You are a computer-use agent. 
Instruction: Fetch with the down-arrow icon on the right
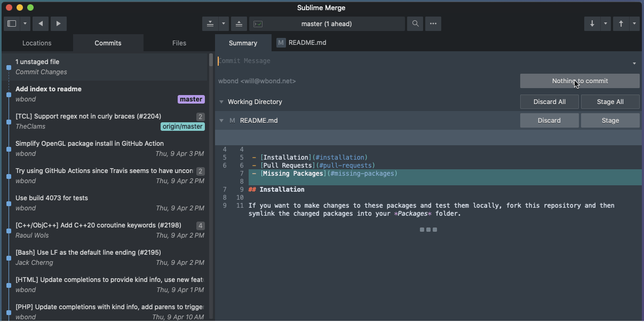(592, 23)
